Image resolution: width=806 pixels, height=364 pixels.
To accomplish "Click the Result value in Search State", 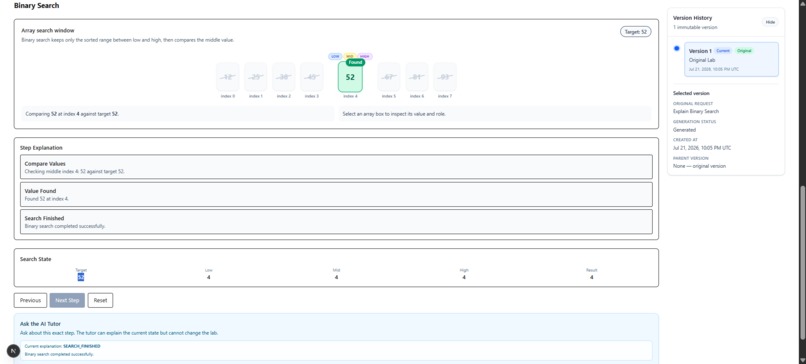I will (x=592, y=277).
